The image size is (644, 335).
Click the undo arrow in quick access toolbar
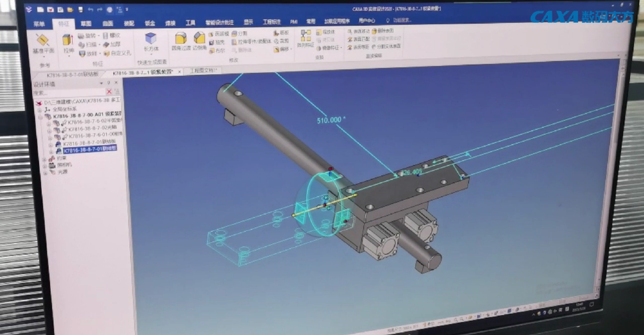point(91,9)
